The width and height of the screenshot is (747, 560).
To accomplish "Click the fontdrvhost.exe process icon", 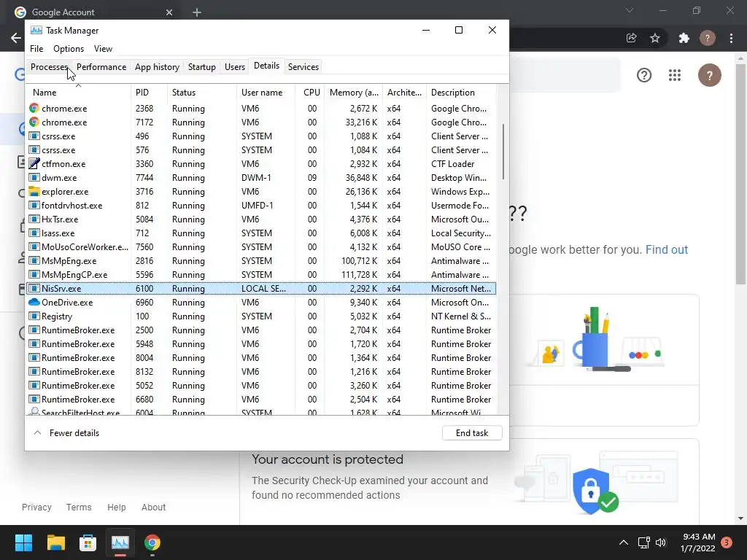I will pos(34,205).
